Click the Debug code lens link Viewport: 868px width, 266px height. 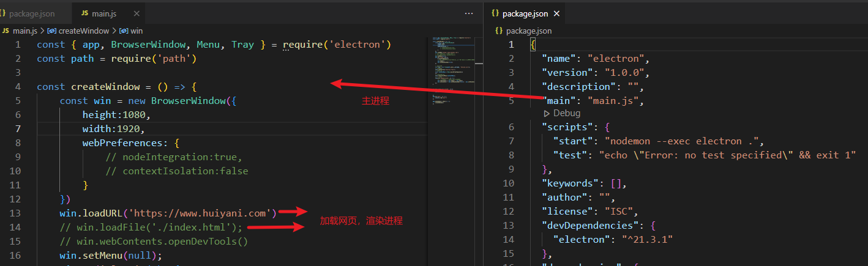[x=566, y=113]
